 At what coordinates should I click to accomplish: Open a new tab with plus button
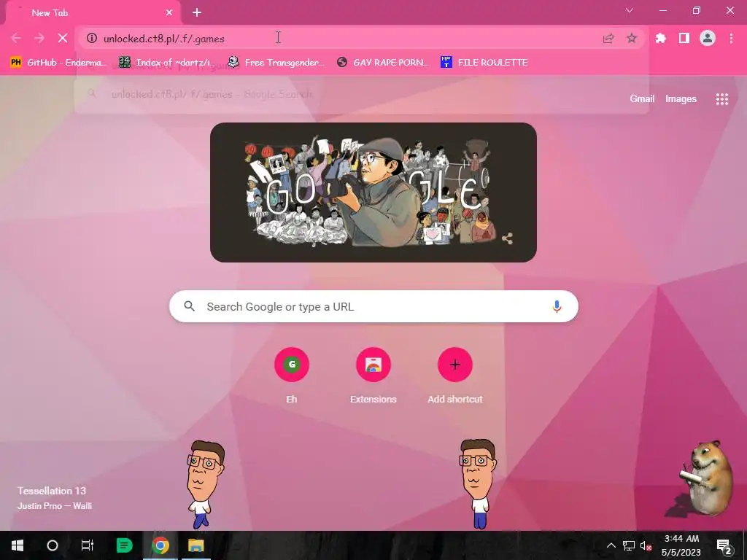click(x=197, y=13)
